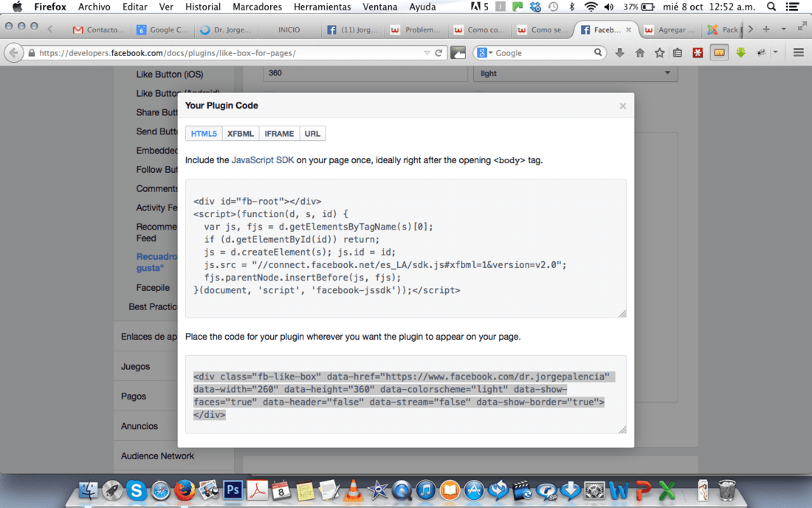Close the active Facebook tab

(x=628, y=30)
